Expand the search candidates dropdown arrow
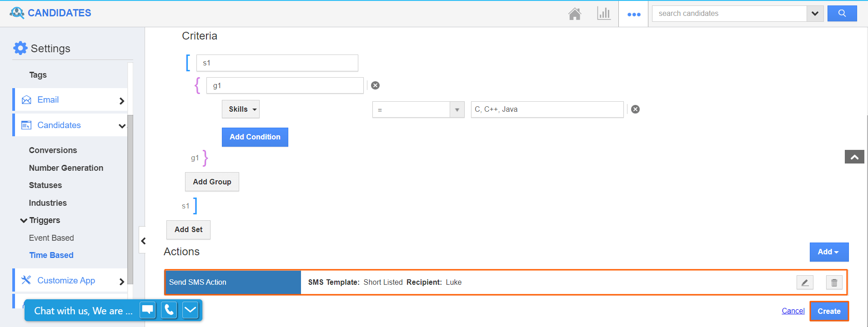The width and height of the screenshot is (868, 327). [x=815, y=14]
